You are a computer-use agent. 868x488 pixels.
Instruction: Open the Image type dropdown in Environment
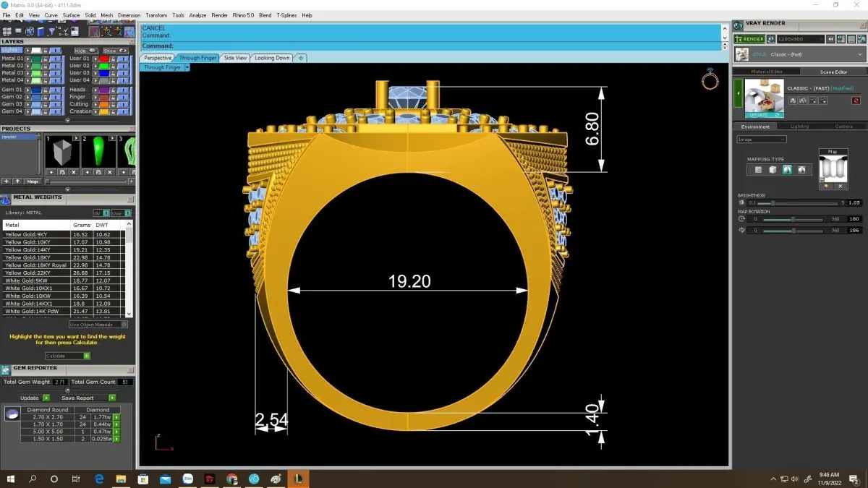pos(762,140)
